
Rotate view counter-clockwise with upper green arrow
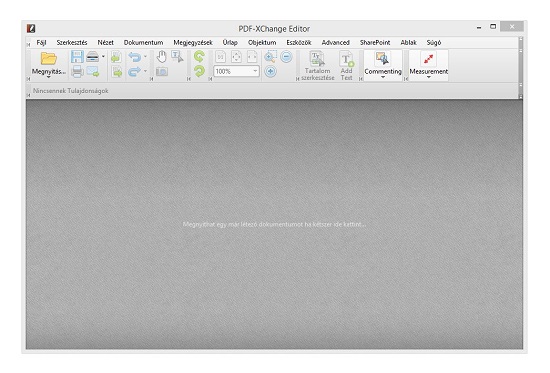point(199,56)
